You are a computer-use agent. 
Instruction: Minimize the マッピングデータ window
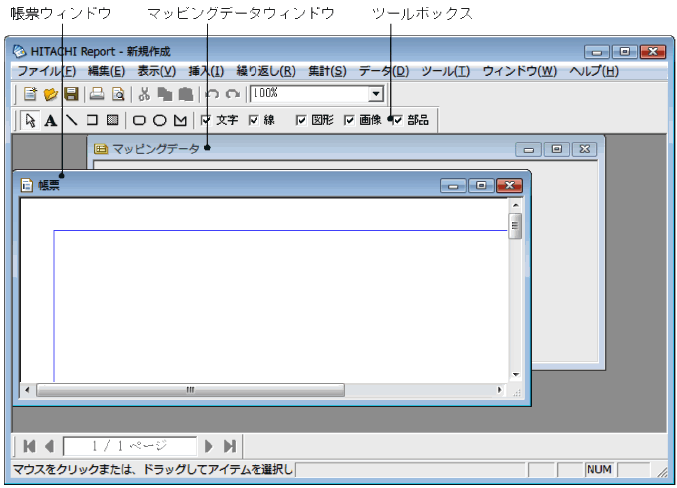(x=528, y=149)
